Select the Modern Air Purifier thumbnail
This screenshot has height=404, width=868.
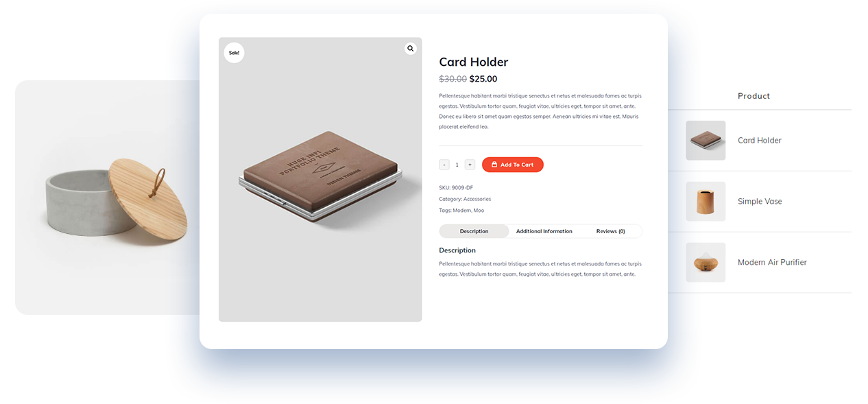(706, 262)
